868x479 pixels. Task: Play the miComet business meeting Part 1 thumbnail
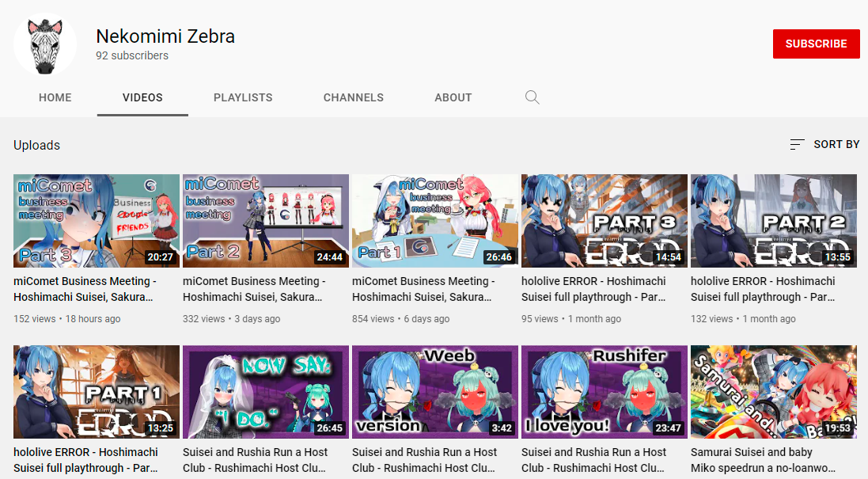click(435, 221)
